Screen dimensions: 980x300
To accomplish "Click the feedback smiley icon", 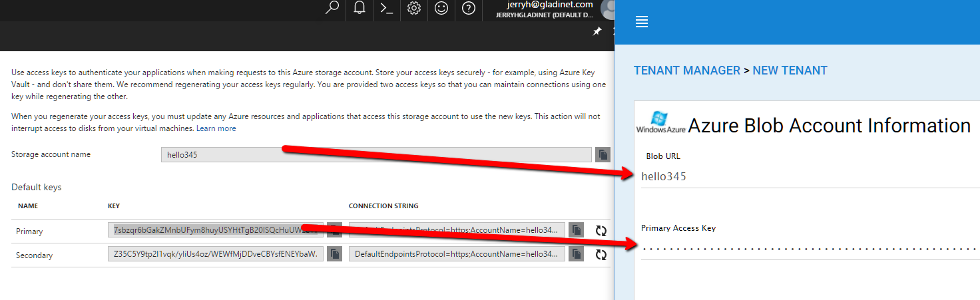I will [441, 8].
